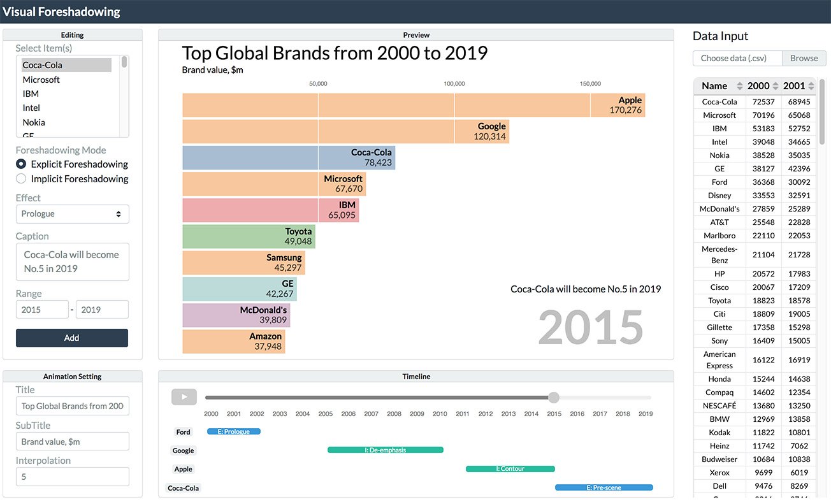Choose Nokia in the item list
The height and width of the screenshot is (504, 831).
[34, 122]
